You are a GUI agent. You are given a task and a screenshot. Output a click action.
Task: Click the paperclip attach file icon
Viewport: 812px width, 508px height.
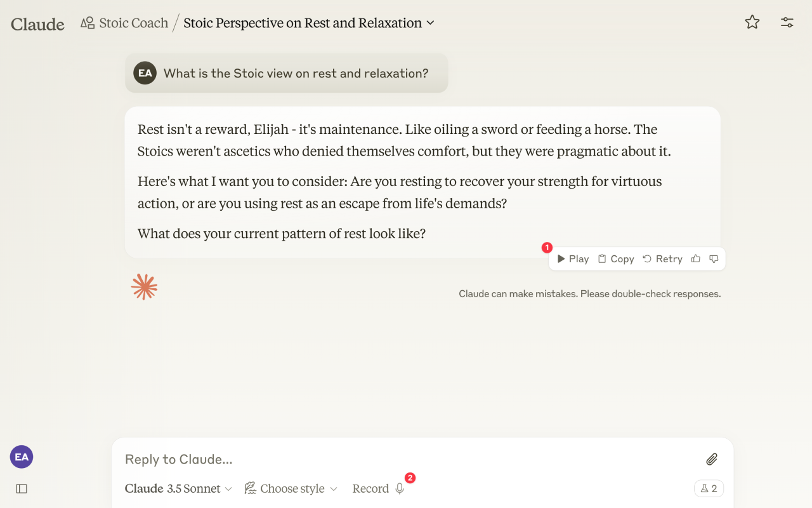712,459
